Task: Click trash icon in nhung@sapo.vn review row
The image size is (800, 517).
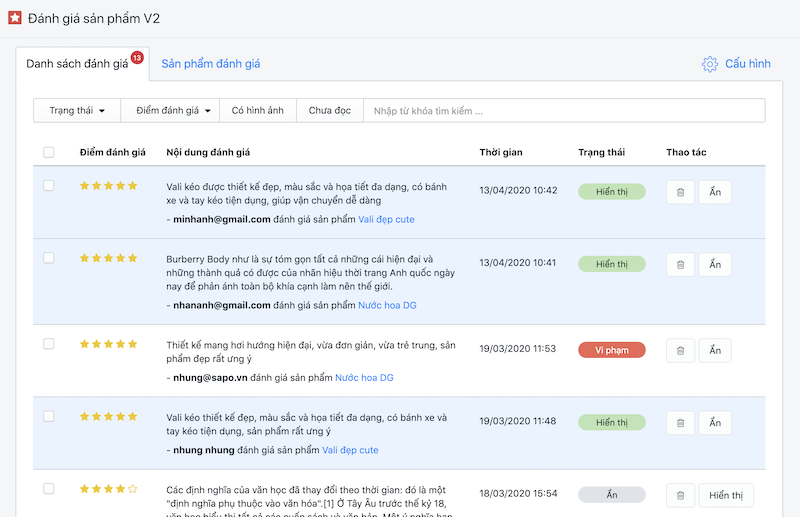Action: pyautogui.click(x=680, y=350)
